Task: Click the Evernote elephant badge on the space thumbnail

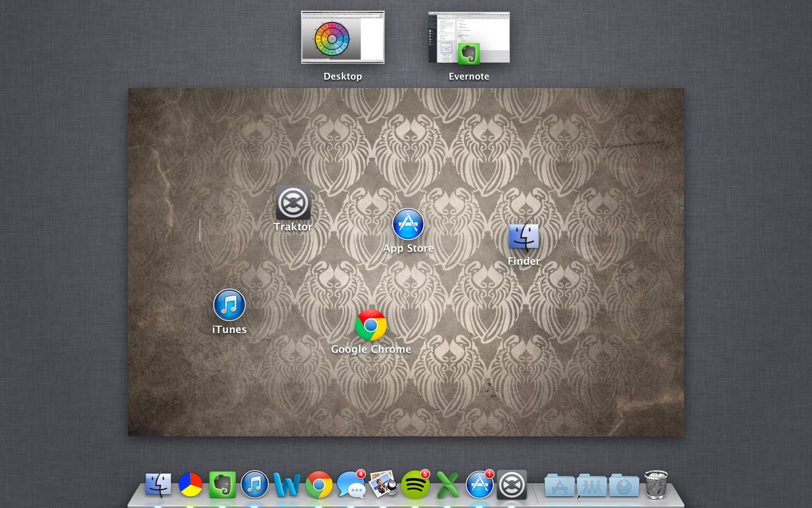Action: click(469, 54)
